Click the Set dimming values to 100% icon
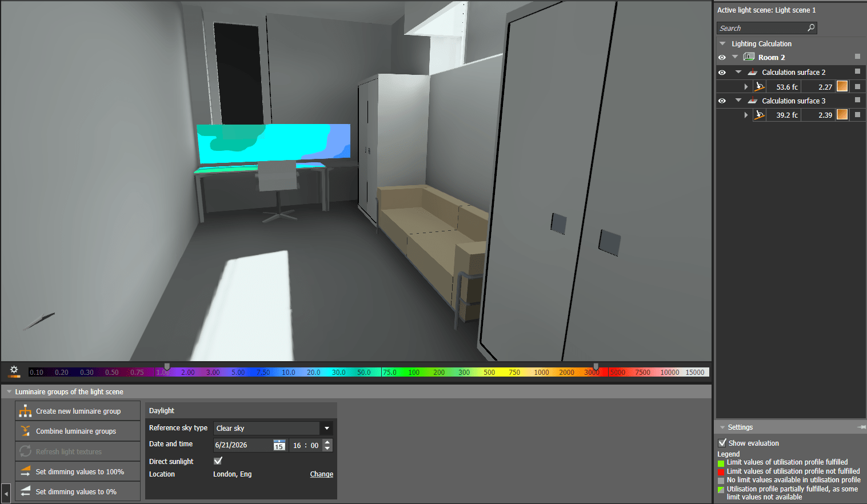Viewport: 867px width, 504px height. point(25,471)
